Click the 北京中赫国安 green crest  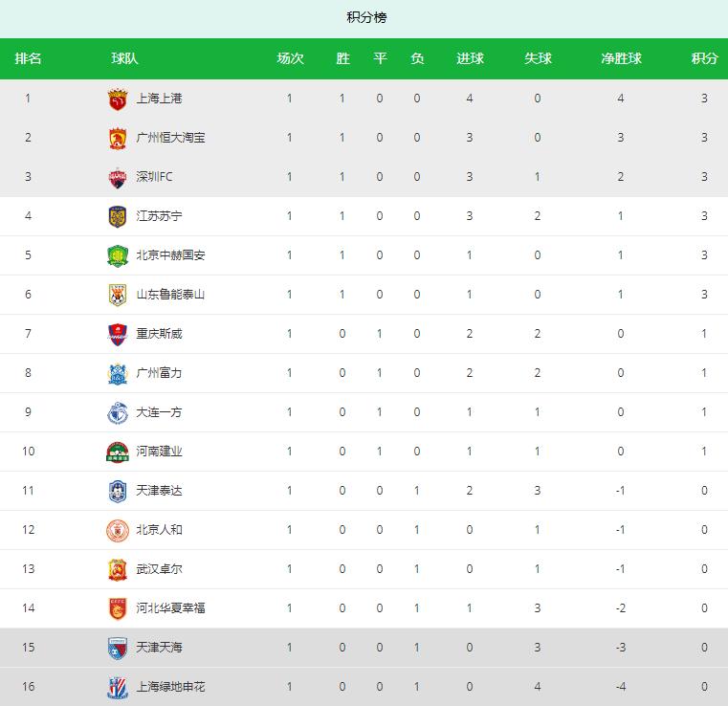click(x=117, y=255)
